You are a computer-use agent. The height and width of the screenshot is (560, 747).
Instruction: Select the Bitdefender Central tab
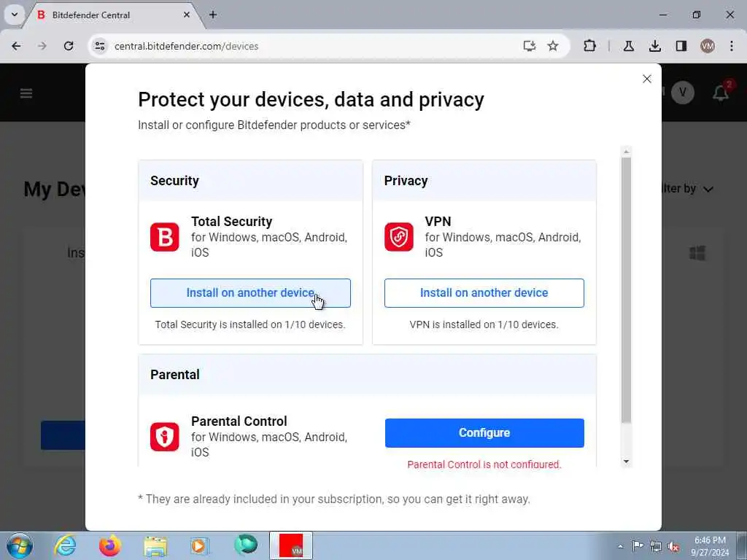[x=109, y=15]
